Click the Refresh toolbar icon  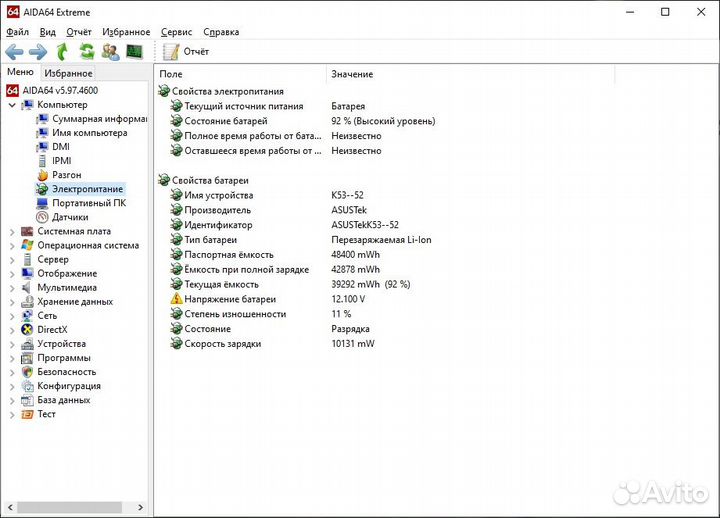86,51
